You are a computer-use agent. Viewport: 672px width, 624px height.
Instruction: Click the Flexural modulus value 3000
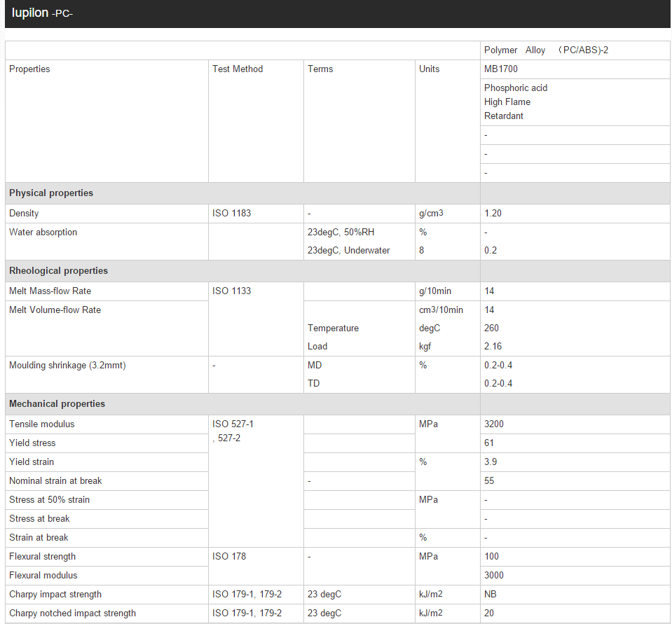coord(493,576)
